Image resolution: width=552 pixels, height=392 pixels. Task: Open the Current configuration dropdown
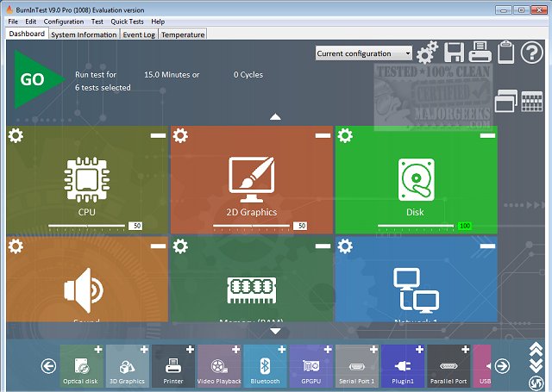[363, 53]
